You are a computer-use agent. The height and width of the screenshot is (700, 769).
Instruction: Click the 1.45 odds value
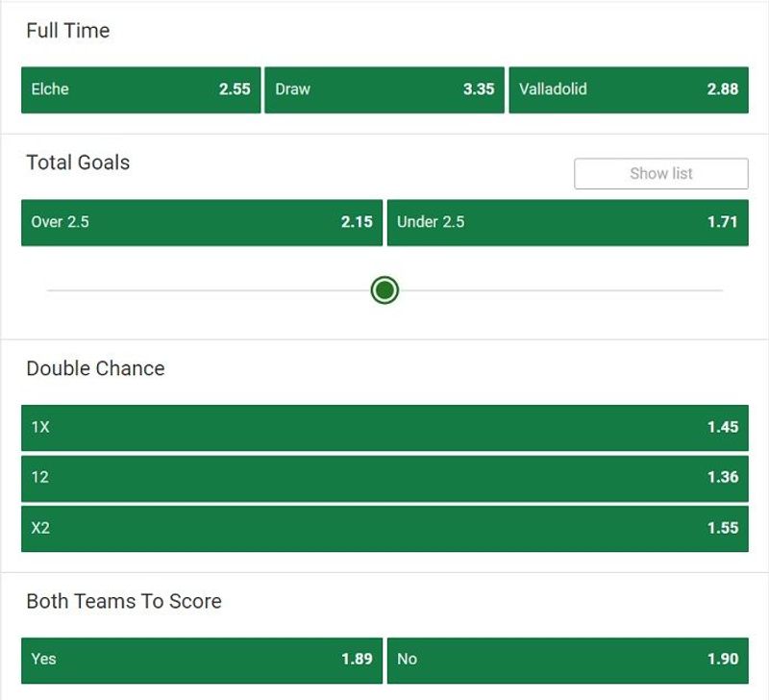723,427
